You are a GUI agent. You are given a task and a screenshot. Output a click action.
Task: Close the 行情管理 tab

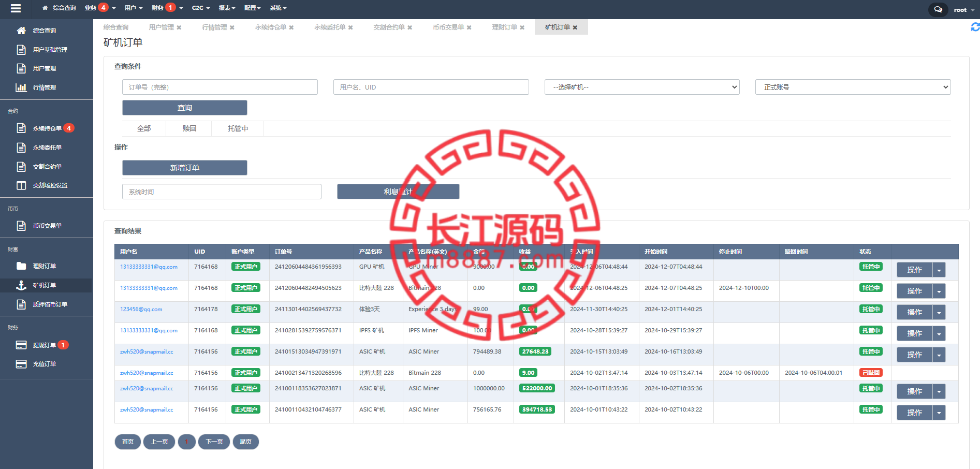point(232,27)
